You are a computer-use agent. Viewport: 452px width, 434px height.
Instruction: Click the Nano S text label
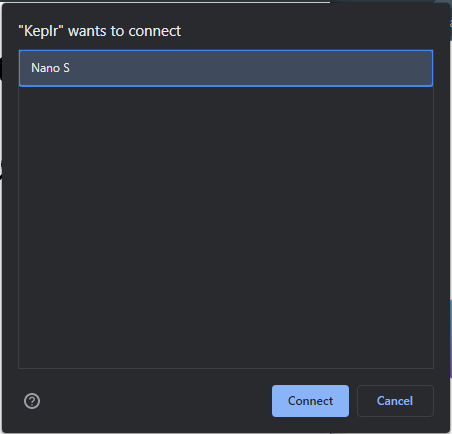pyautogui.click(x=50, y=68)
